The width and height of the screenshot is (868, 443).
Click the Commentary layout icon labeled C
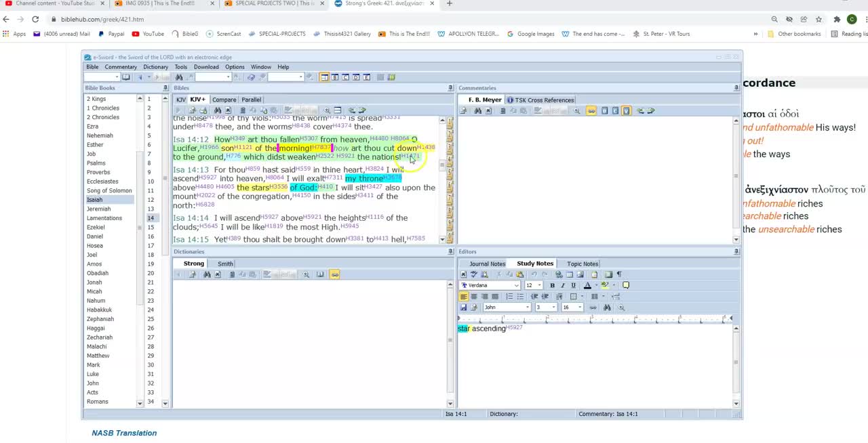pyautogui.click(x=345, y=77)
